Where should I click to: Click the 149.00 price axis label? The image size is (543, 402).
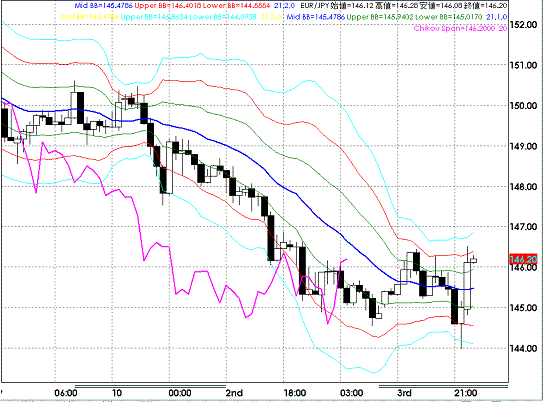coord(523,146)
